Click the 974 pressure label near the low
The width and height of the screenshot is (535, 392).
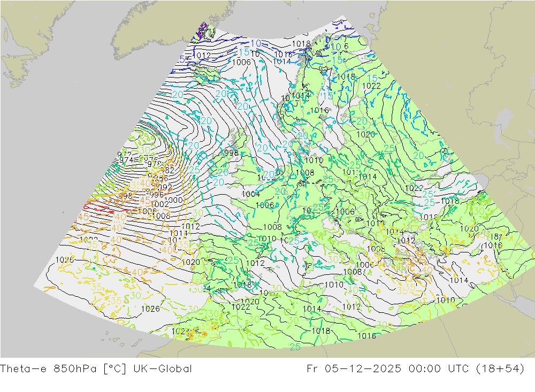pyautogui.click(x=126, y=160)
